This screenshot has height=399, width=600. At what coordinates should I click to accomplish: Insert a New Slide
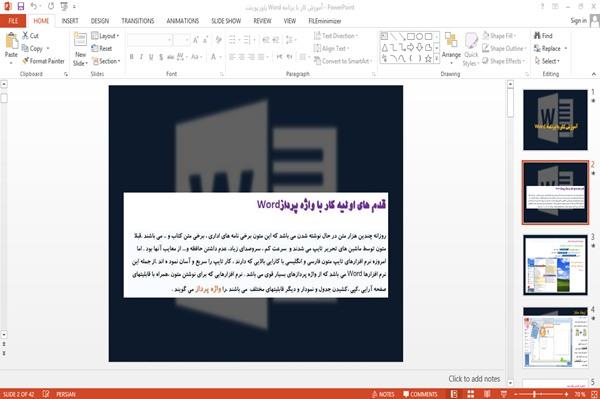(x=80, y=49)
